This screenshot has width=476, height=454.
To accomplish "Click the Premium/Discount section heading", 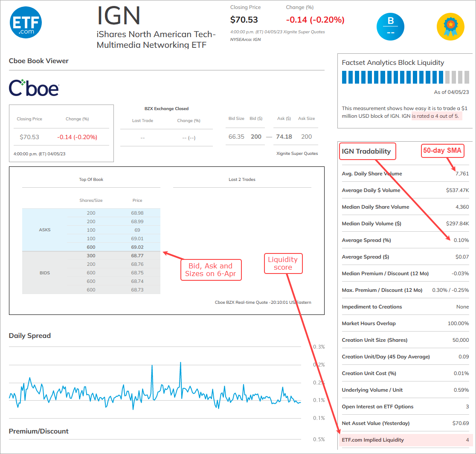I will 38,431.
